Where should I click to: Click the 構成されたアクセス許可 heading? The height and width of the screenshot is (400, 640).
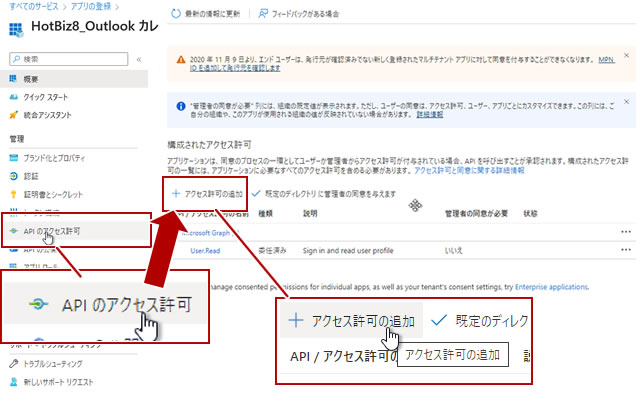tap(209, 145)
